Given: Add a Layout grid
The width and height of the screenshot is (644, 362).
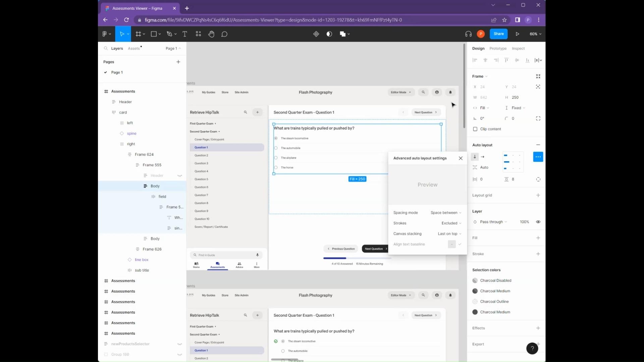Looking at the screenshot, I should (x=538, y=195).
